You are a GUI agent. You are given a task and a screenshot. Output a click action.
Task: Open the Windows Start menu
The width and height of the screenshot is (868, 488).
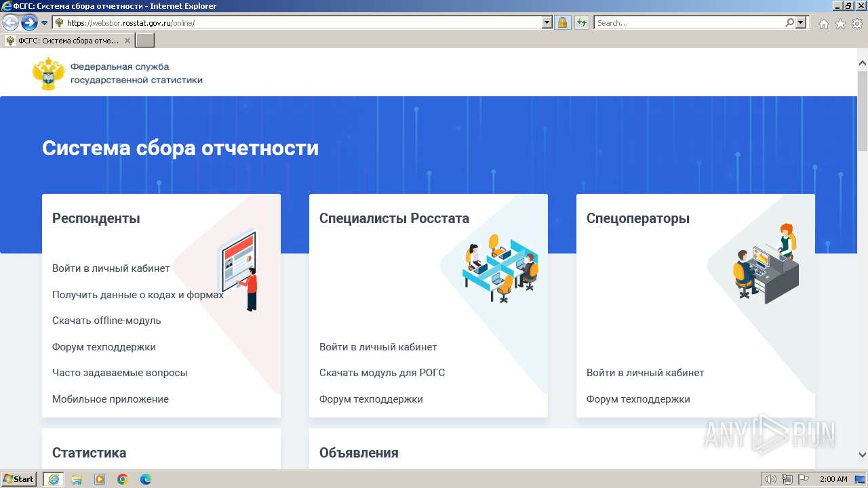(x=19, y=479)
